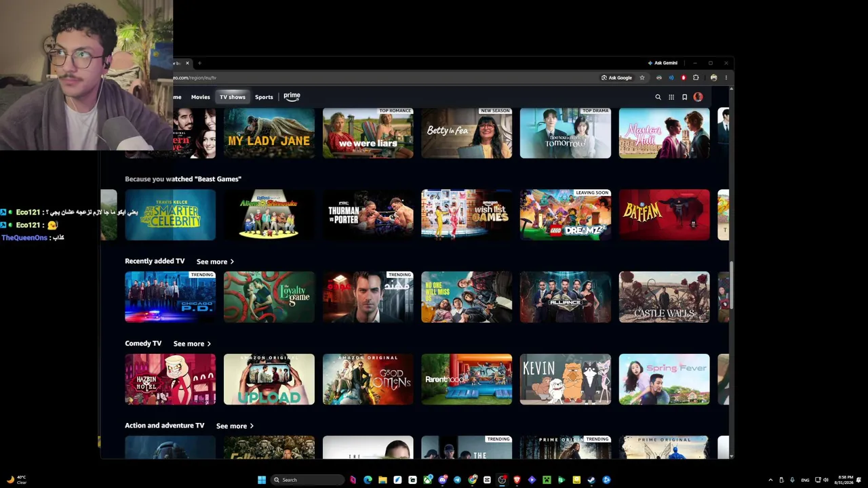Open the ENG language switcher
This screenshot has height=488, width=868.
tap(805, 480)
